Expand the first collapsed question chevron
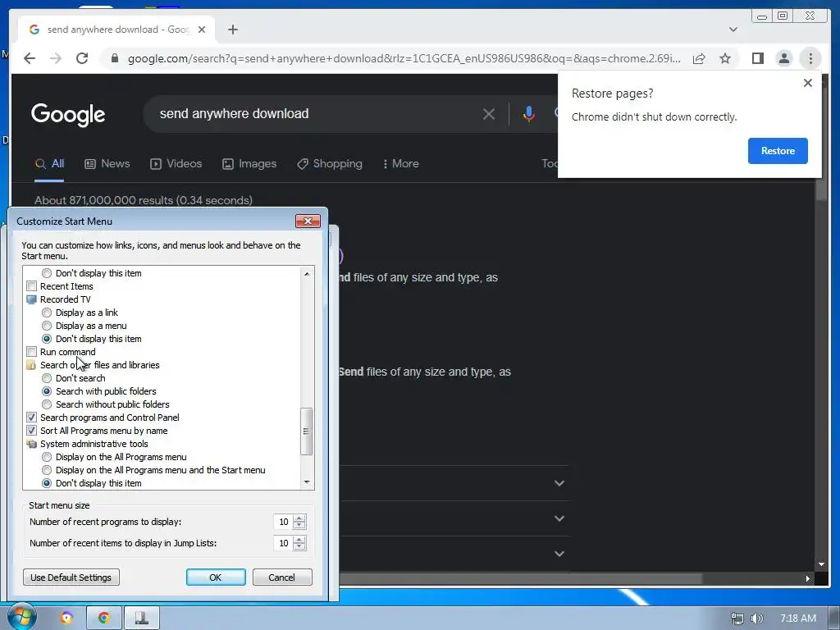Image resolution: width=840 pixels, height=630 pixels. pyautogui.click(x=559, y=483)
